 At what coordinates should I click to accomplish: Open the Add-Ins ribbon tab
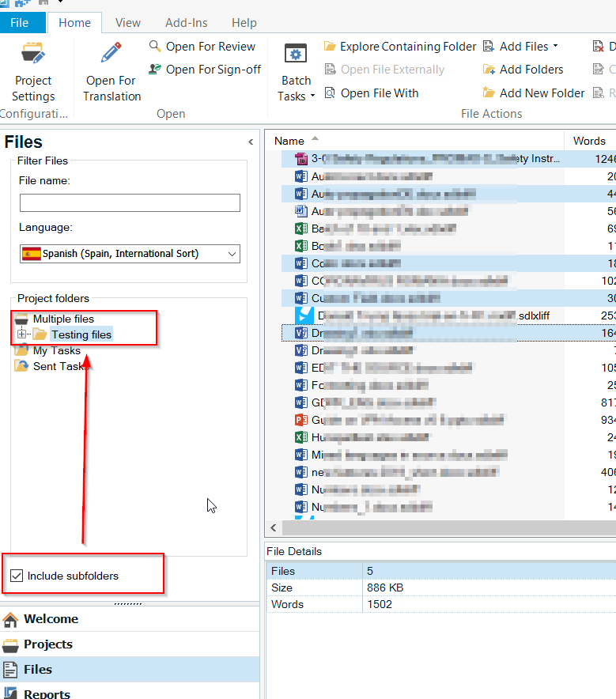pyautogui.click(x=187, y=23)
